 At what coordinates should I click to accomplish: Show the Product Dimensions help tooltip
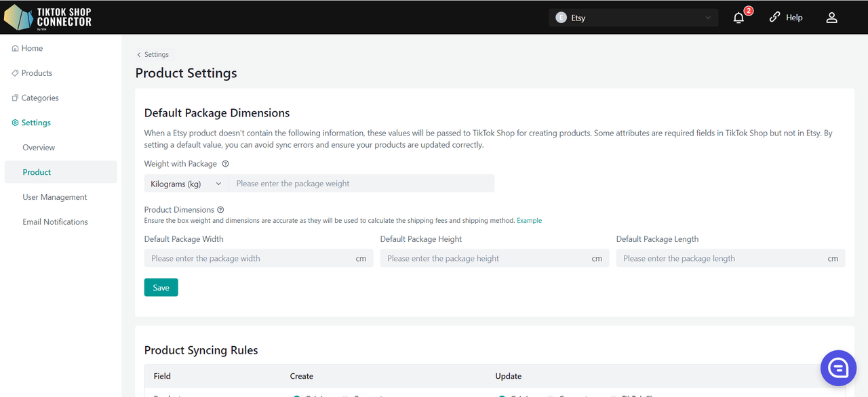(x=220, y=210)
